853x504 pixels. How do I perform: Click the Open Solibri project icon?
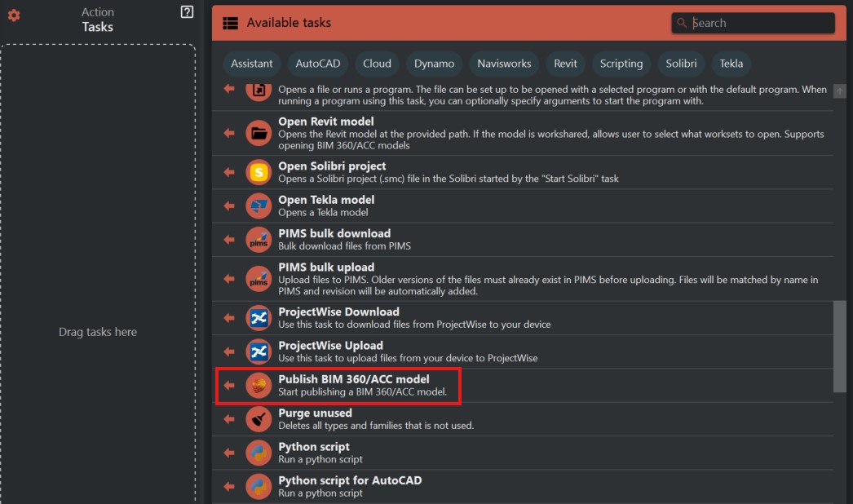point(259,172)
